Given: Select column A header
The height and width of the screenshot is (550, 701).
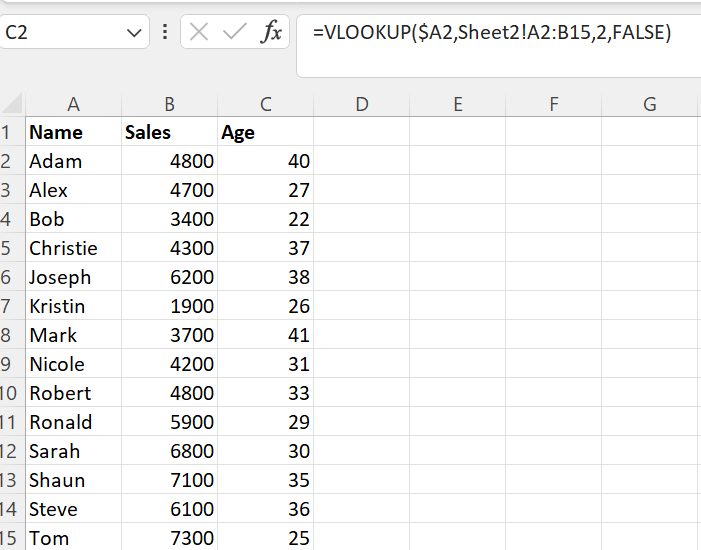Looking at the screenshot, I should [73, 104].
